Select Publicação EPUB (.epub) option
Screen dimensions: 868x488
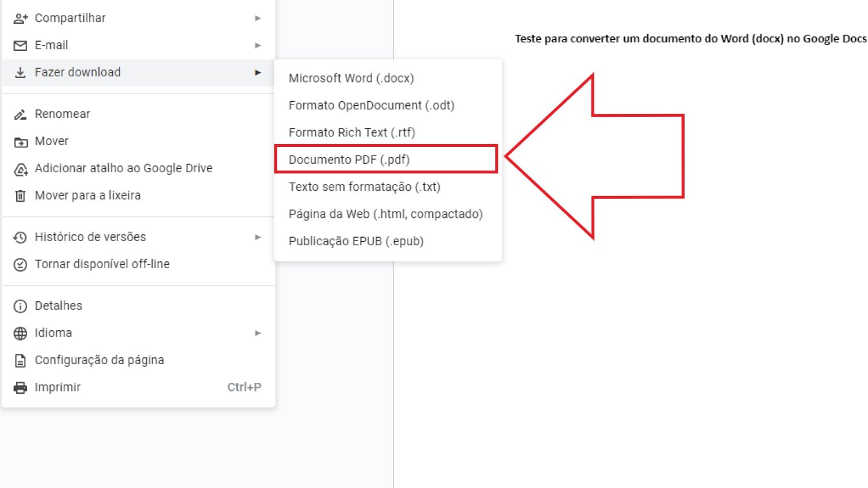(356, 241)
